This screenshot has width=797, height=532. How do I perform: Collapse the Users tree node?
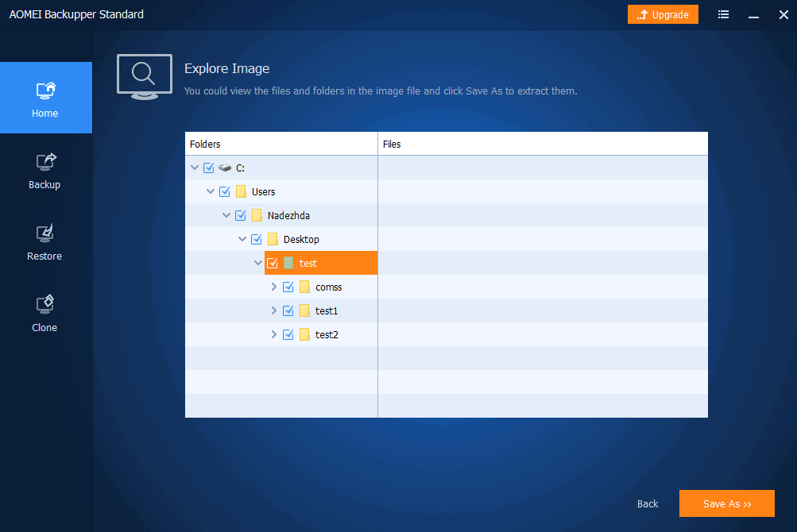[x=211, y=191]
